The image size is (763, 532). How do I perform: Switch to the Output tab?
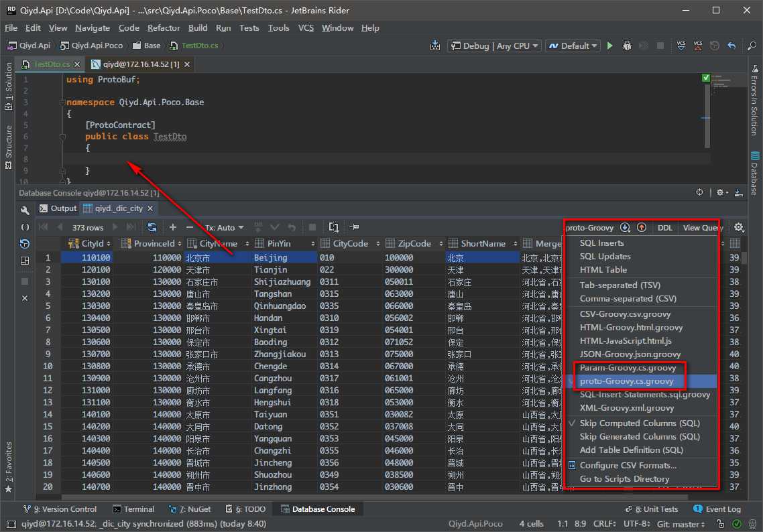(x=58, y=208)
